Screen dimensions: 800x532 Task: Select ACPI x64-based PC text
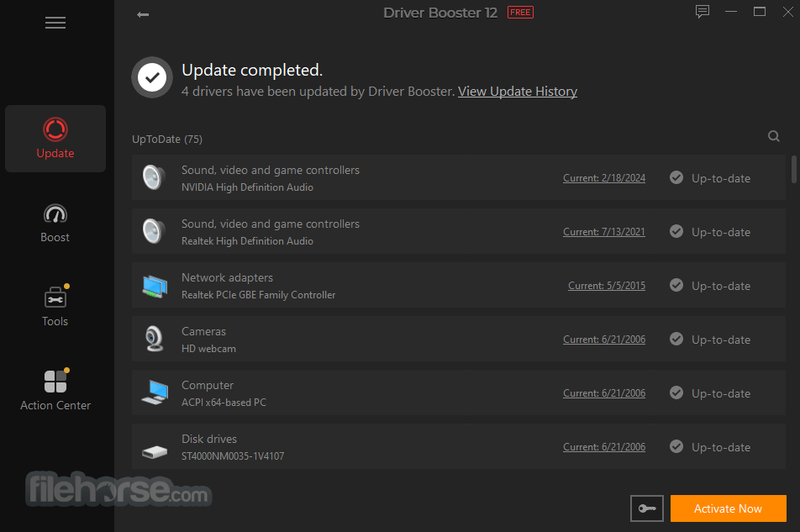coord(224,403)
